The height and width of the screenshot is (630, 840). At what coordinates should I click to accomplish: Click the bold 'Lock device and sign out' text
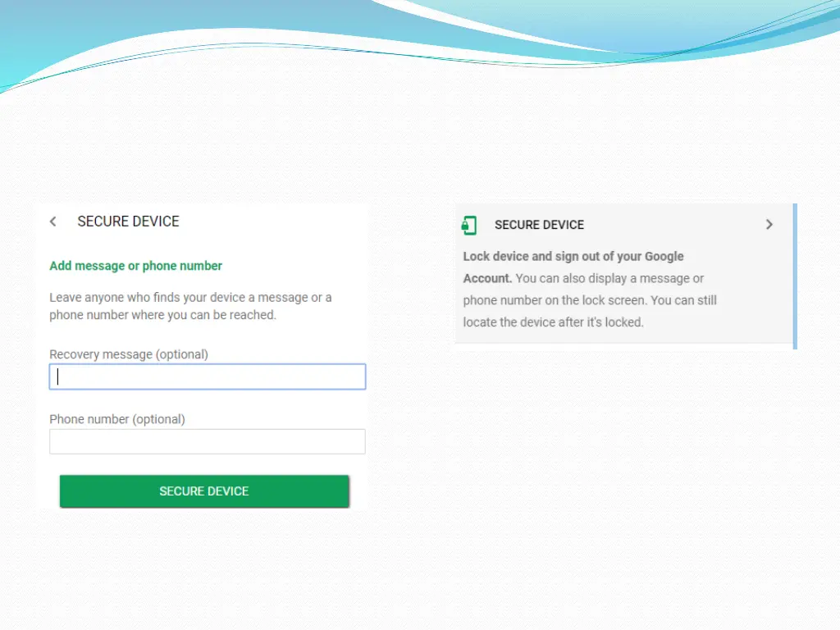[x=573, y=257]
